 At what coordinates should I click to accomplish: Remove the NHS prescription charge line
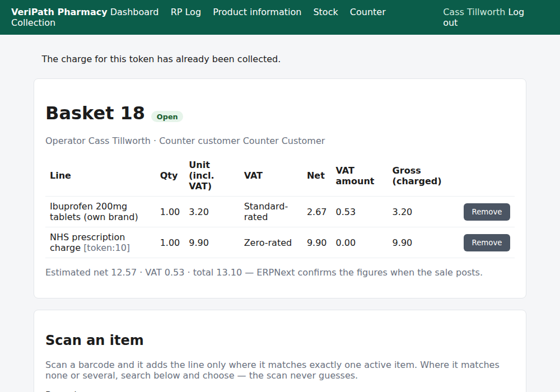(487, 242)
